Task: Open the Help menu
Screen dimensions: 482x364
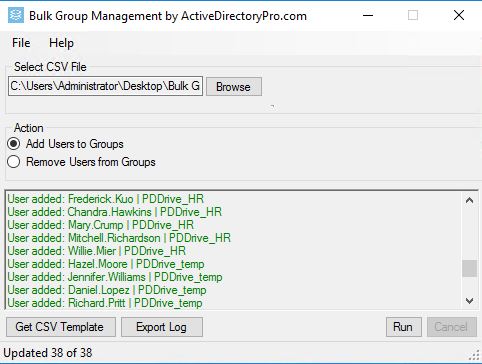Action: click(x=61, y=43)
